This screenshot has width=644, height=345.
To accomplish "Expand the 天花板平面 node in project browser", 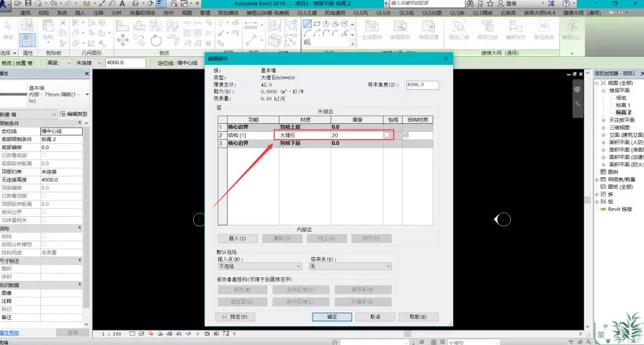I will (x=603, y=120).
